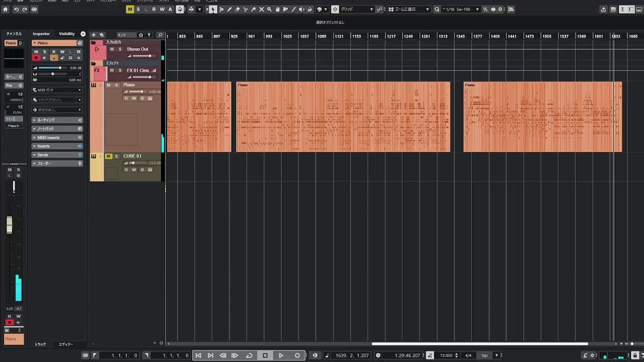Viewport: 644px width, 362px height.
Task: Click the Tap tempo button
Action: 484,355
